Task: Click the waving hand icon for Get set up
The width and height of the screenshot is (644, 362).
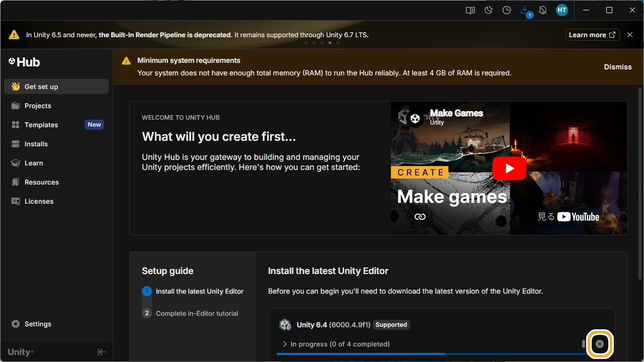Action: tap(16, 86)
